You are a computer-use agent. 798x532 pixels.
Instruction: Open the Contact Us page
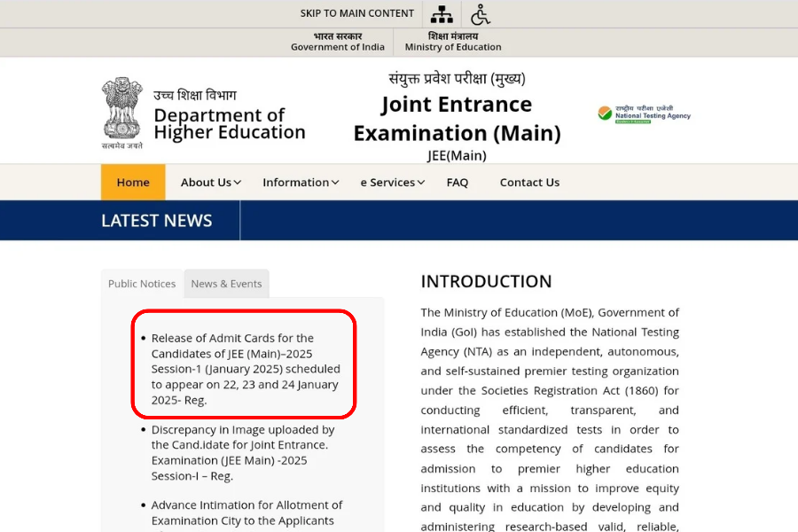click(x=529, y=183)
